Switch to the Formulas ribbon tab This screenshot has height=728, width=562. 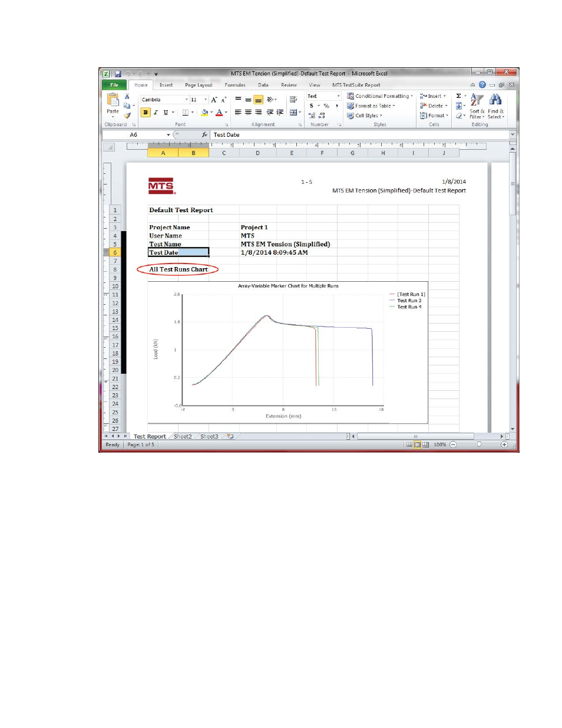pos(235,85)
